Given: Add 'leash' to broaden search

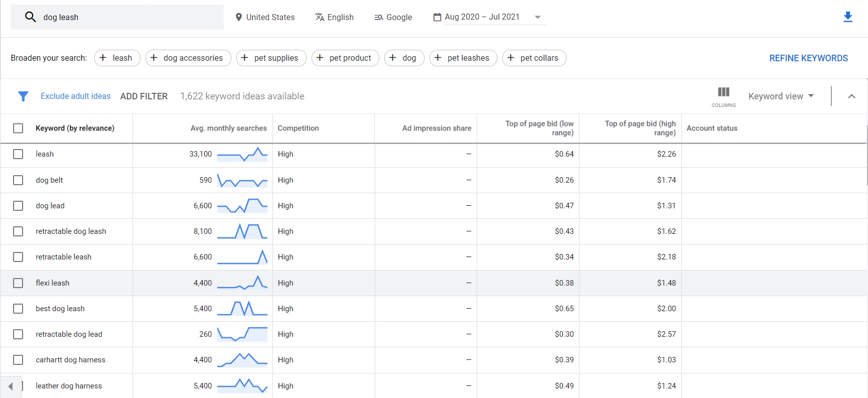Looking at the screenshot, I should [x=117, y=58].
